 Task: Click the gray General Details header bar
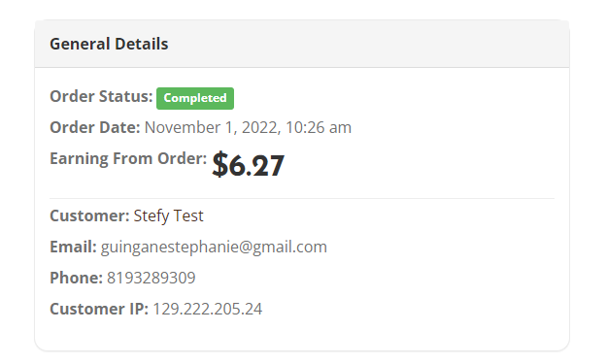(302, 44)
